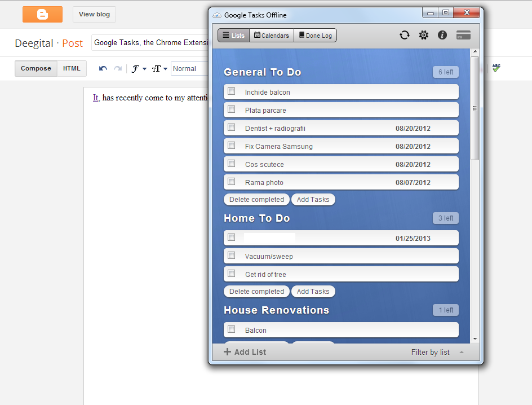532x405 pixels.
Task: Open the info icon in Google Tasks
Action: (442, 35)
